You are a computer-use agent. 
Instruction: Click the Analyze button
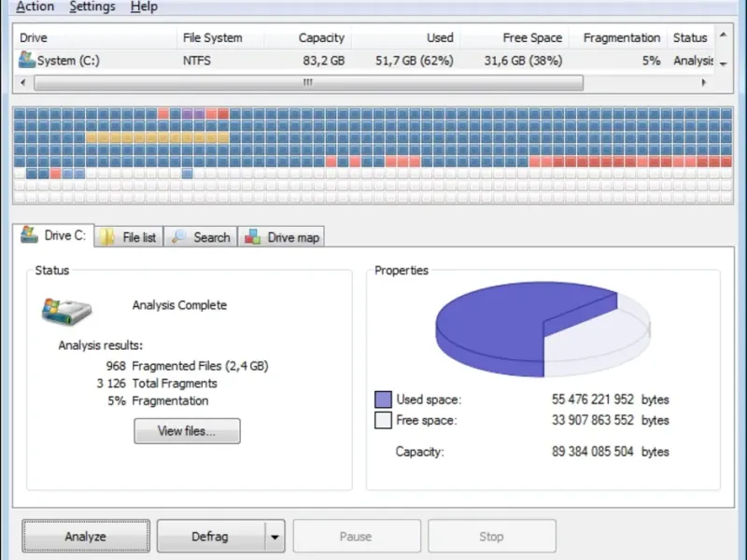pos(86,536)
